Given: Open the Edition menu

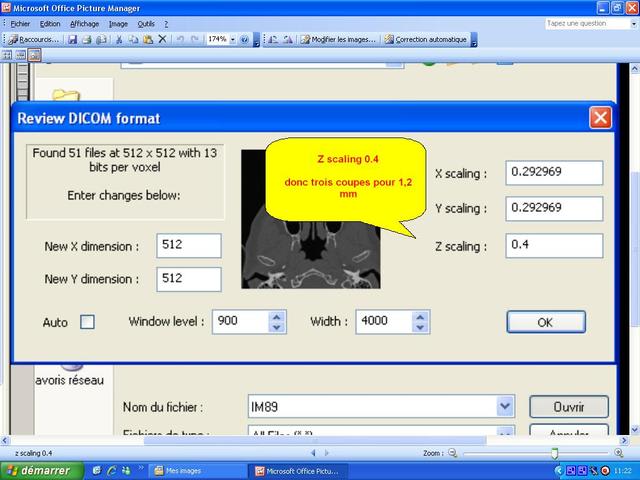Looking at the screenshot, I should point(50,24).
